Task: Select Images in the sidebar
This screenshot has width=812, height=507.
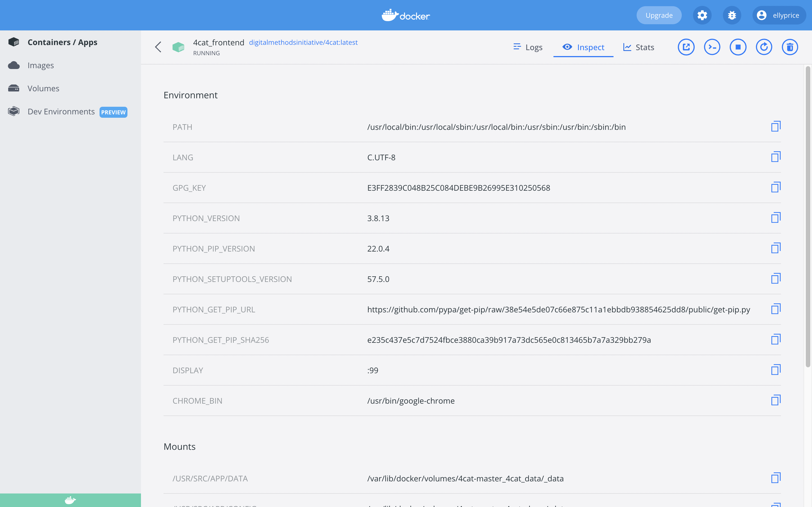Action: coord(40,65)
